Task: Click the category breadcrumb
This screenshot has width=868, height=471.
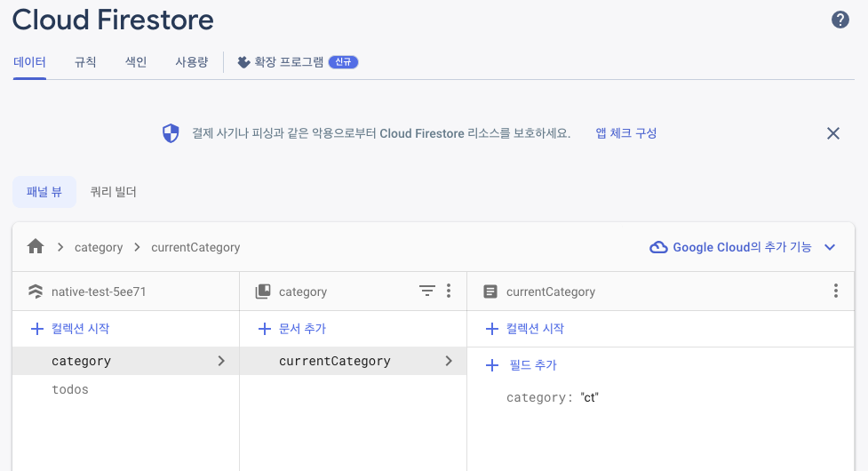Action: pos(99,247)
